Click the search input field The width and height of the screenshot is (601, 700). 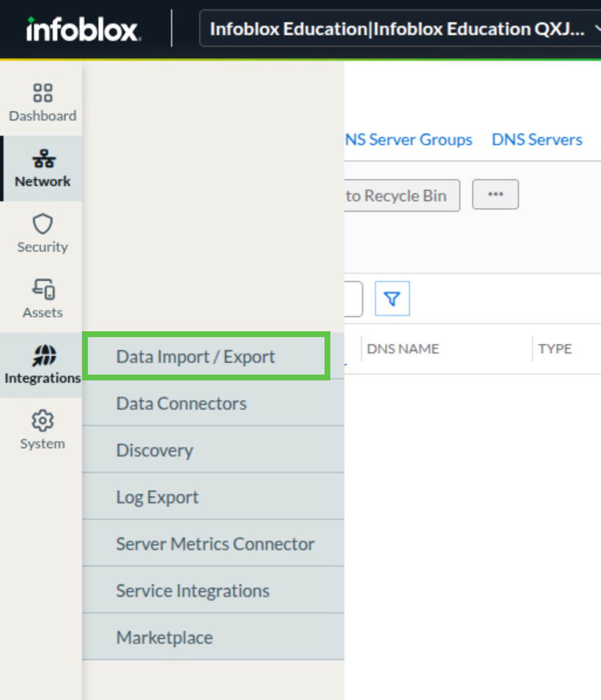tap(353, 298)
